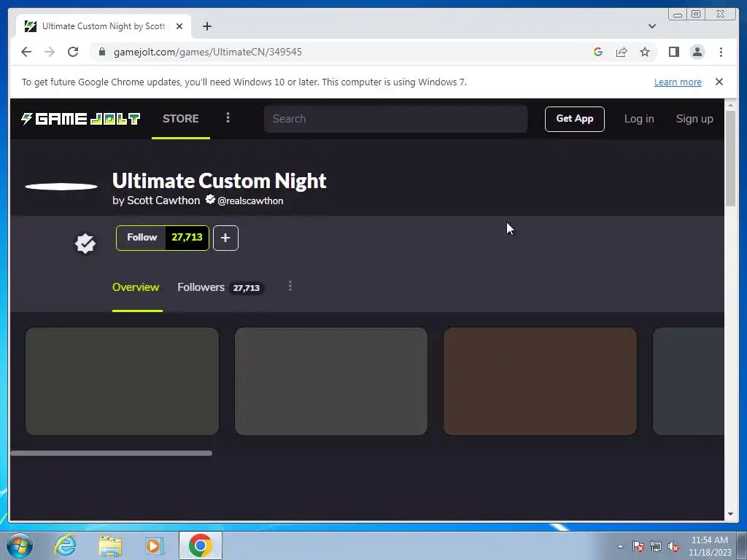This screenshot has width=747, height=560.
Task: Open the Learn more link
Action: [678, 82]
